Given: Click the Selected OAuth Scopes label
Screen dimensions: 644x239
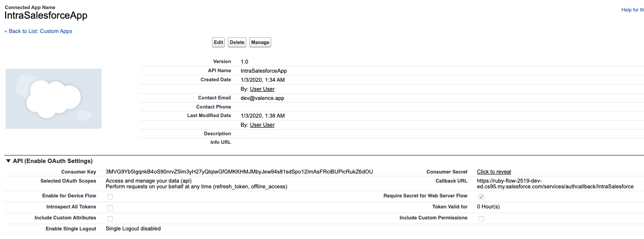Looking at the screenshot, I should (68, 181).
